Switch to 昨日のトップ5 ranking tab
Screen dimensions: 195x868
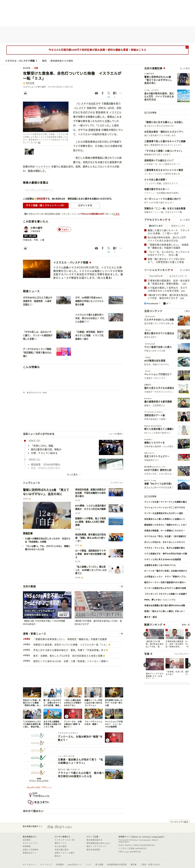click(x=178, y=226)
